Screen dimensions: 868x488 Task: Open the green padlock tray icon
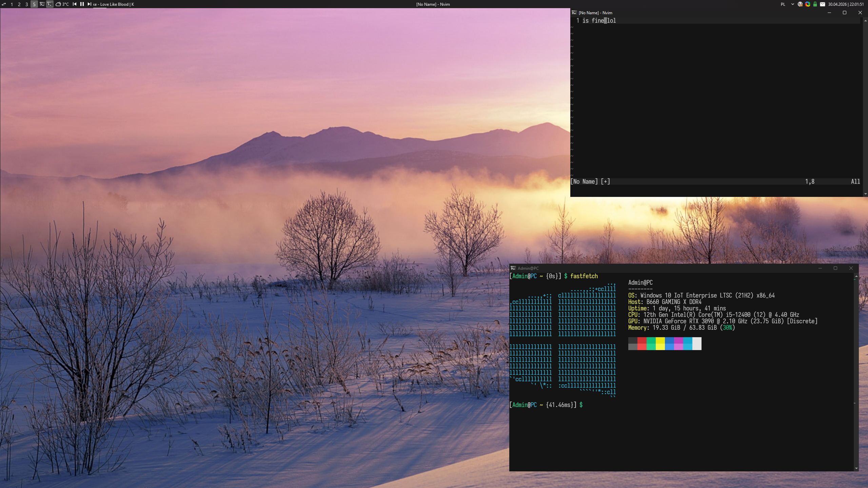(815, 4)
